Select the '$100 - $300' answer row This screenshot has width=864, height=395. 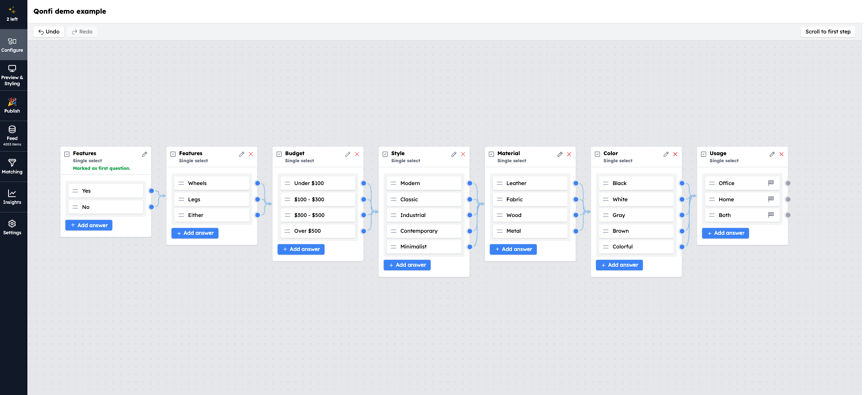(318, 199)
